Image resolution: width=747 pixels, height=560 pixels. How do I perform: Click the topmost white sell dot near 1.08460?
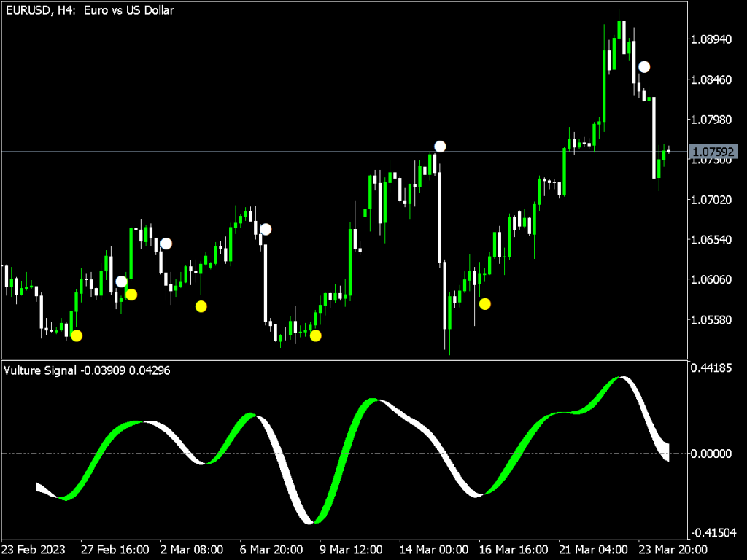coord(644,67)
